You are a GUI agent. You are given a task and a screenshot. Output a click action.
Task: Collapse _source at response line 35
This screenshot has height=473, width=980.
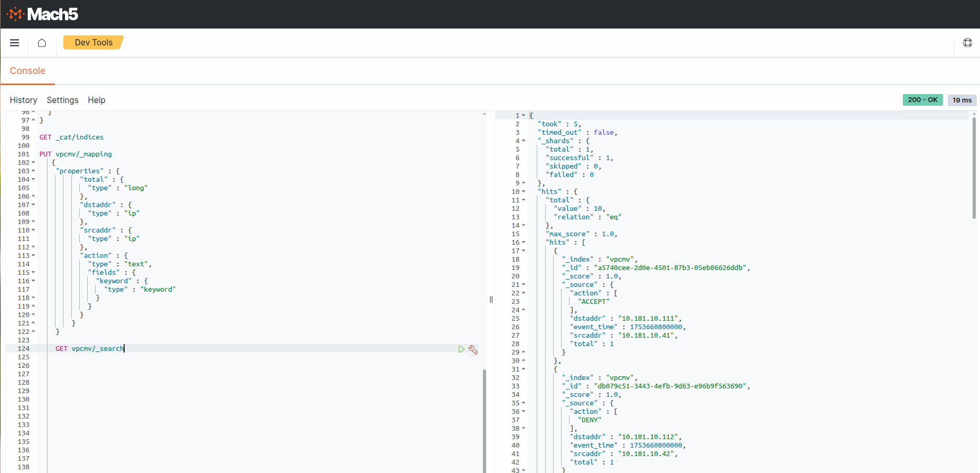[524, 403]
